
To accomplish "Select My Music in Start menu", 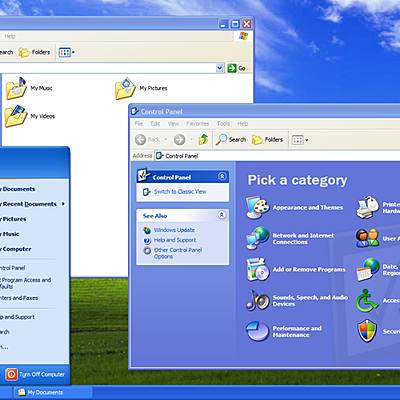I will [x=10, y=234].
